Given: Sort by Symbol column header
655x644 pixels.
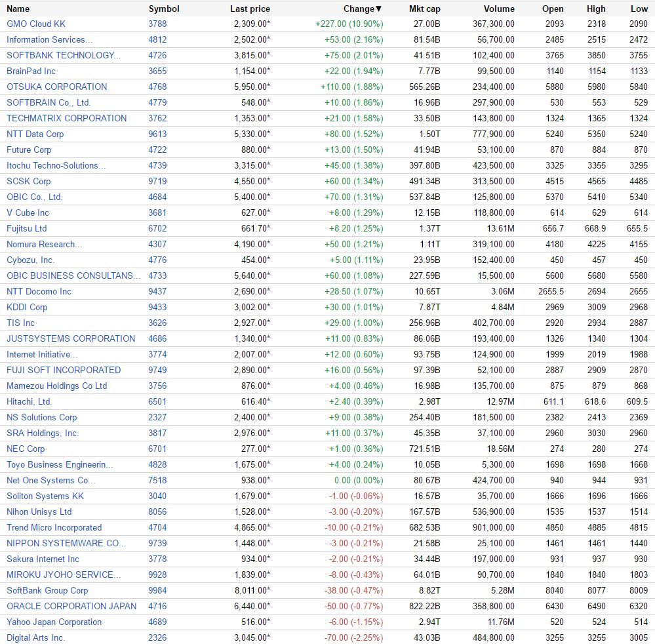Looking at the screenshot, I should [x=164, y=9].
